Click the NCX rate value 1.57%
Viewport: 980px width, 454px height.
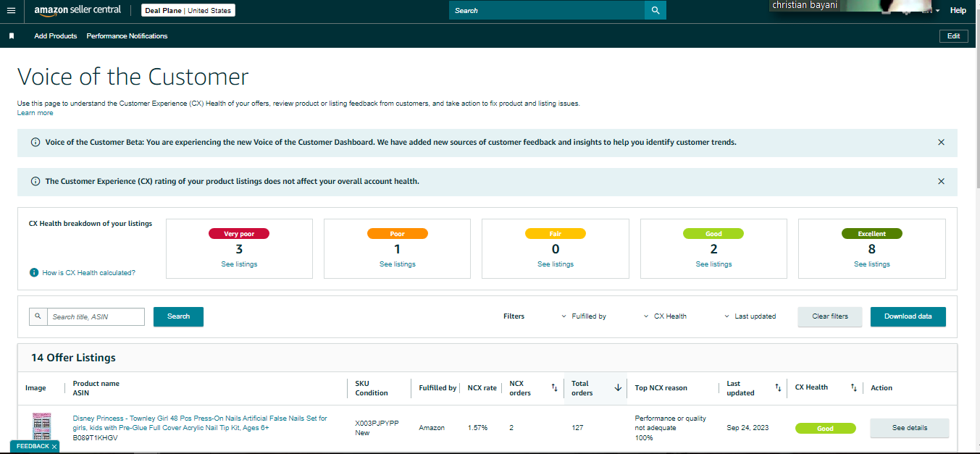(477, 428)
